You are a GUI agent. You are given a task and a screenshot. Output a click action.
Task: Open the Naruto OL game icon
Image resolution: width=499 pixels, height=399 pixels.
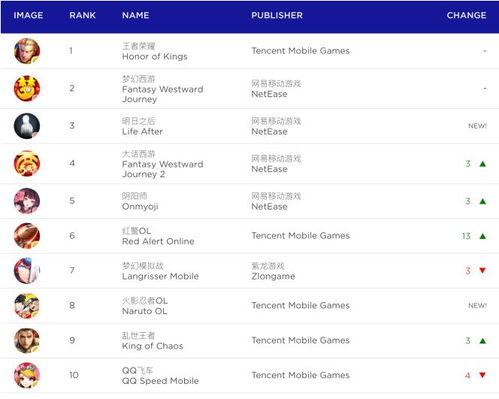click(x=27, y=306)
